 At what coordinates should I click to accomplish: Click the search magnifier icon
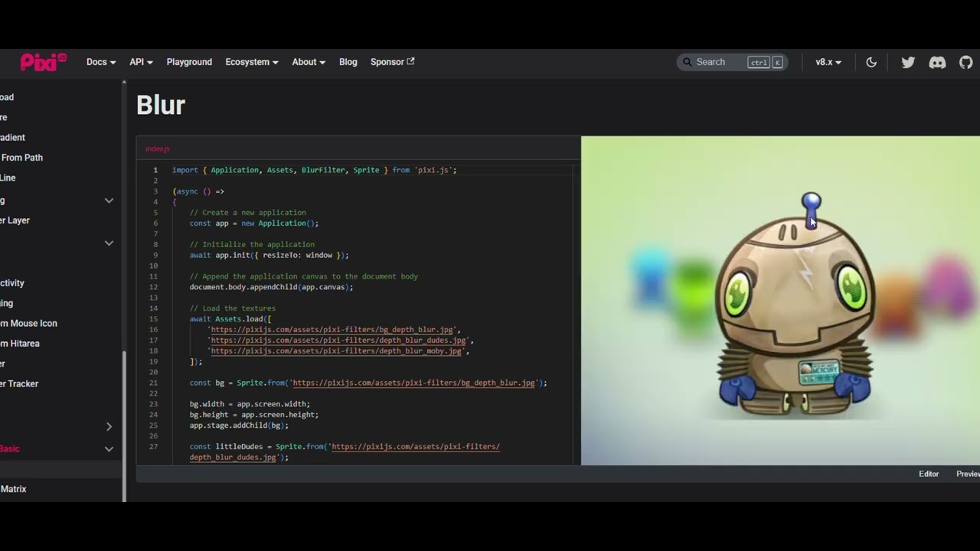click(x=687, y=62)
